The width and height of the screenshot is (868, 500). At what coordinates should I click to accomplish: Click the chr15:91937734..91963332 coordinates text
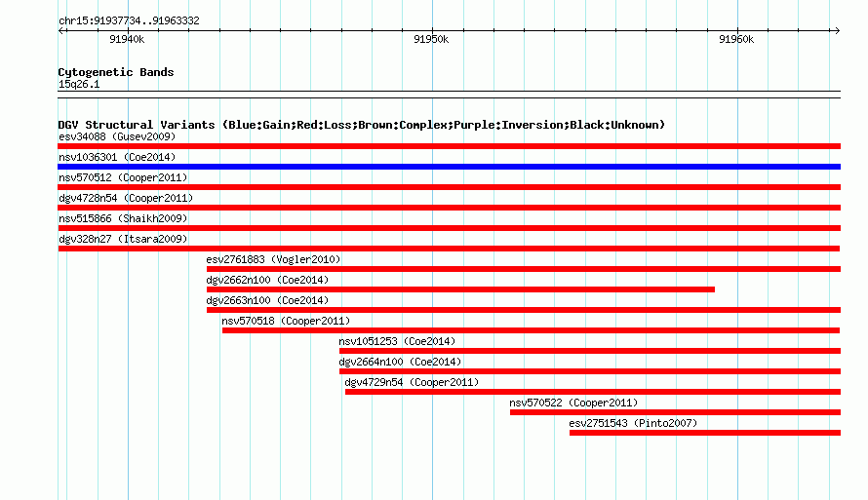[x=129, y=20]
